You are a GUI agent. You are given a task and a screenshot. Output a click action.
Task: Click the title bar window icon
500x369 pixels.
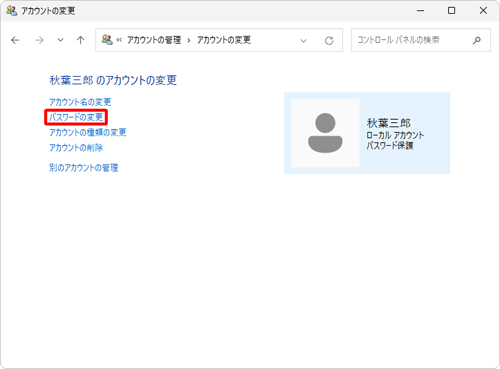[12, 11]
